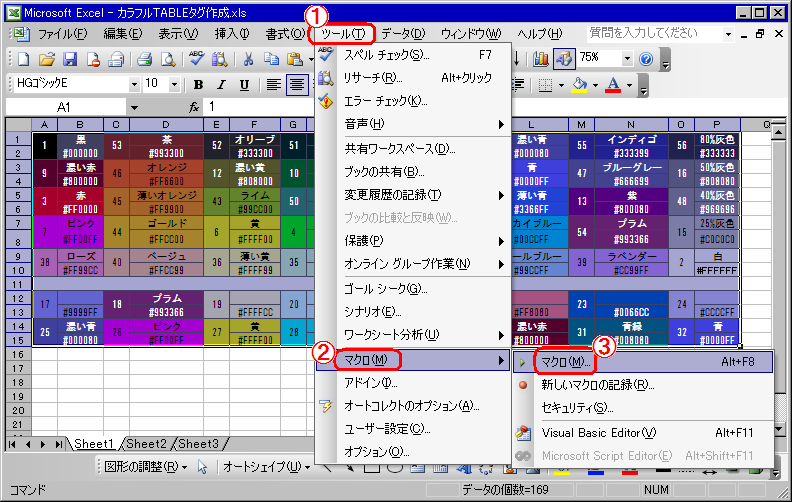Toggle Underline formatting button
The image size is (792, 502).
[242, 85]
